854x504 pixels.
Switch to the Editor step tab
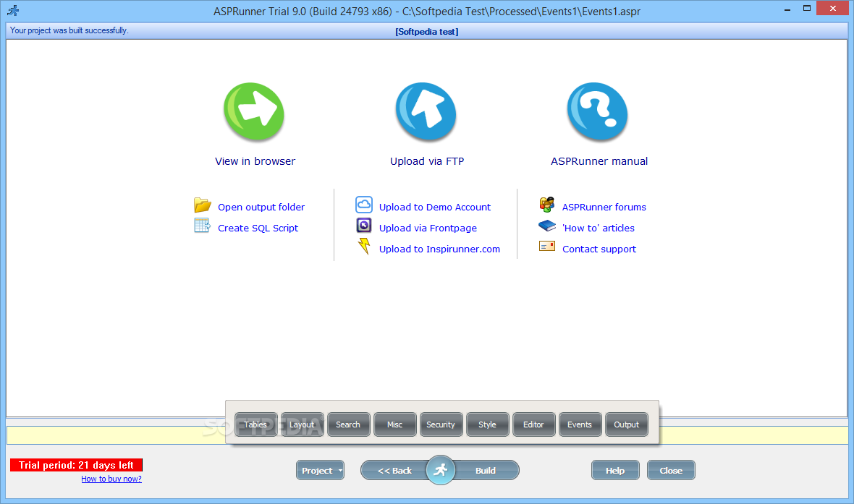pyautogui.click(x=534, y=424)
